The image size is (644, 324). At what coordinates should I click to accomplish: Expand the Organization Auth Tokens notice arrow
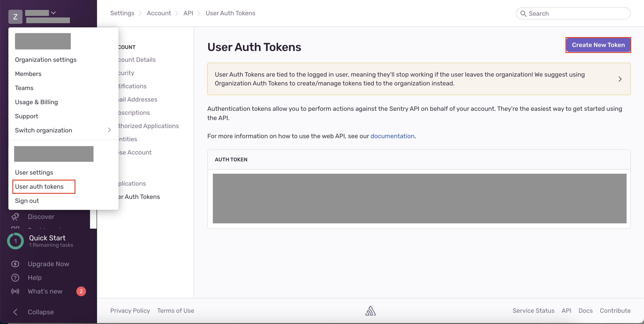(x=620, y=79)
